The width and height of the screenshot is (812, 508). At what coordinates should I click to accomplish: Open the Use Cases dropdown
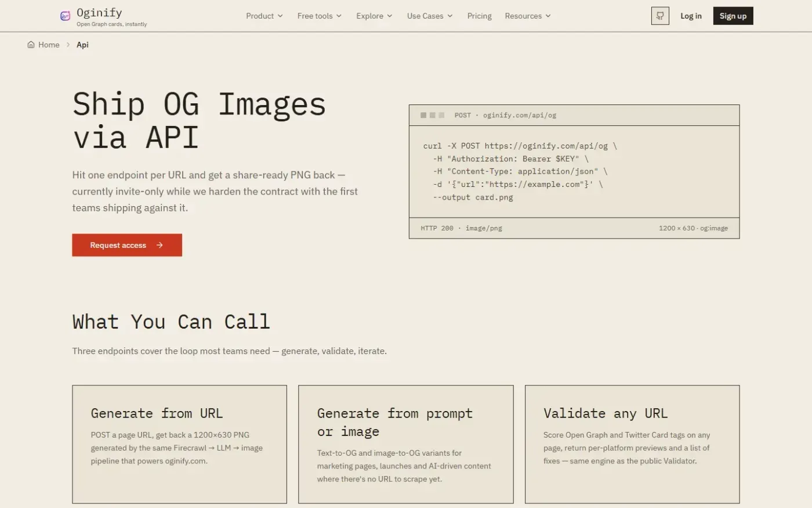tap(430, 16)
